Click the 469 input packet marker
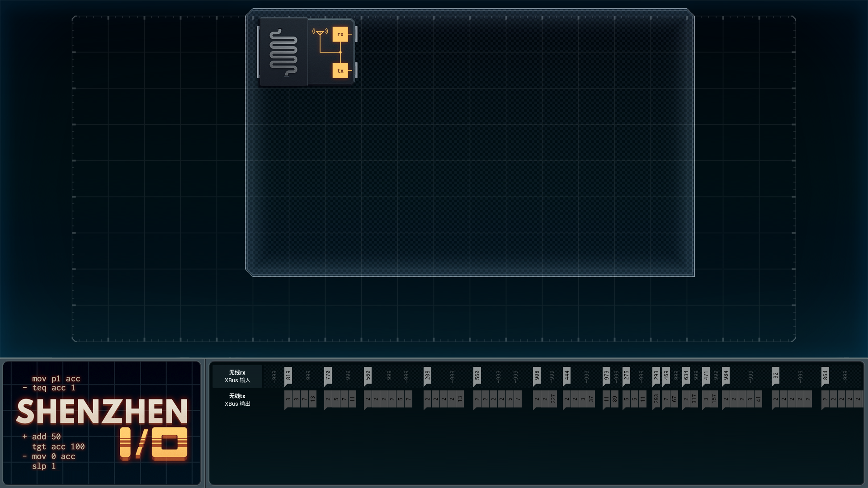This screenshot has height=488, width=868. (x=666, y=376)
